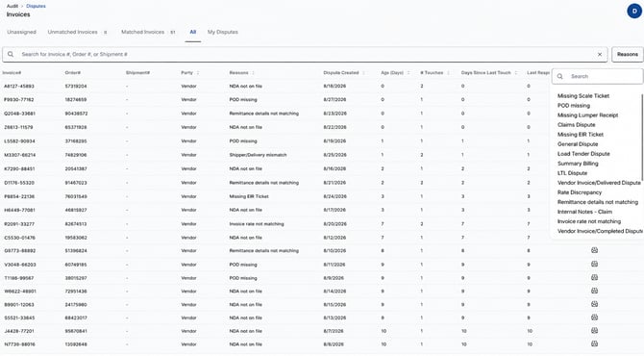Switch to the Unassigned tab

(21, 32)
